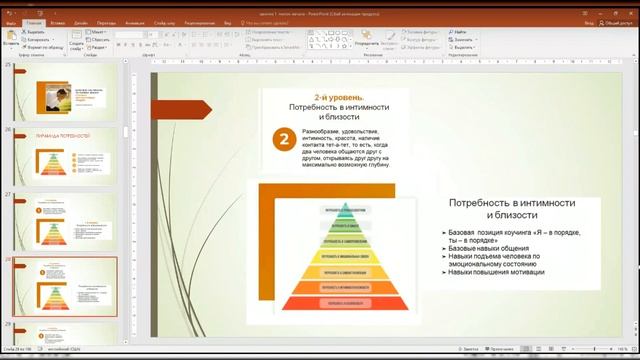Open the slide Layout (Макет) option
Viewport: 640px width, 360px height.
(96, 31)
